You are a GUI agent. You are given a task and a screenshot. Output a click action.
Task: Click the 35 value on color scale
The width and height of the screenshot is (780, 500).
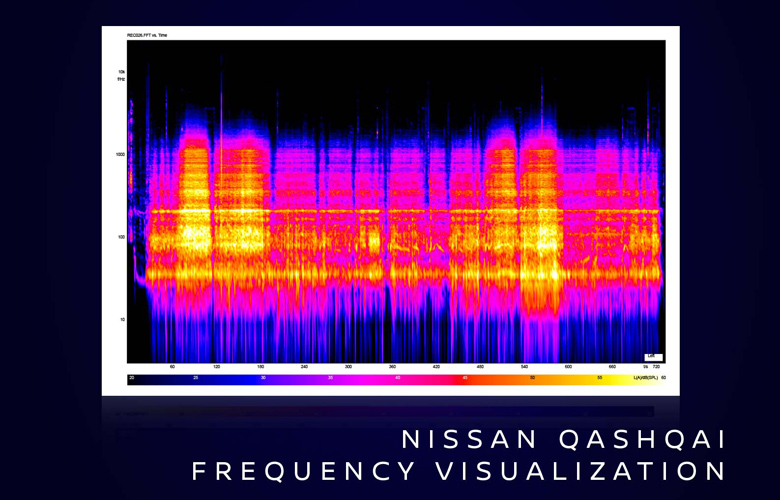330,378
